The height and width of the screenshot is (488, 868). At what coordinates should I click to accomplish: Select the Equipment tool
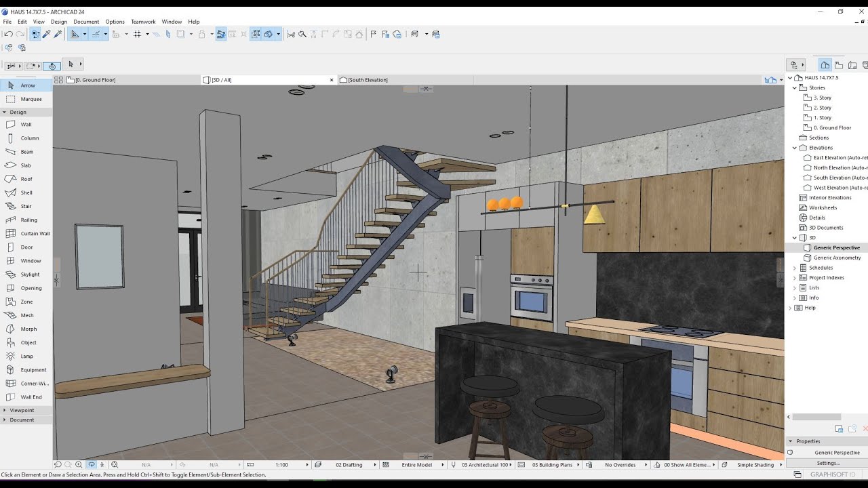(26, 370)
